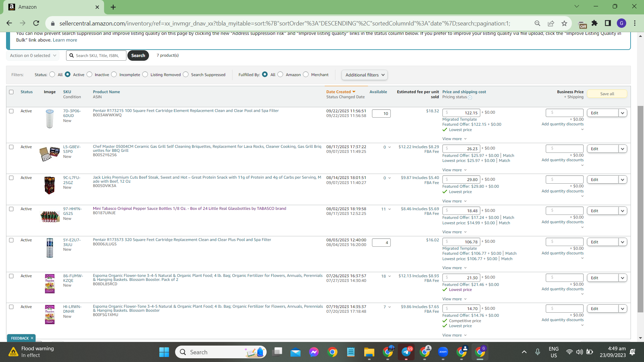Select Fulfilled By Merchant radio button
The image size is (644, 362).
(x=306, y=74)
